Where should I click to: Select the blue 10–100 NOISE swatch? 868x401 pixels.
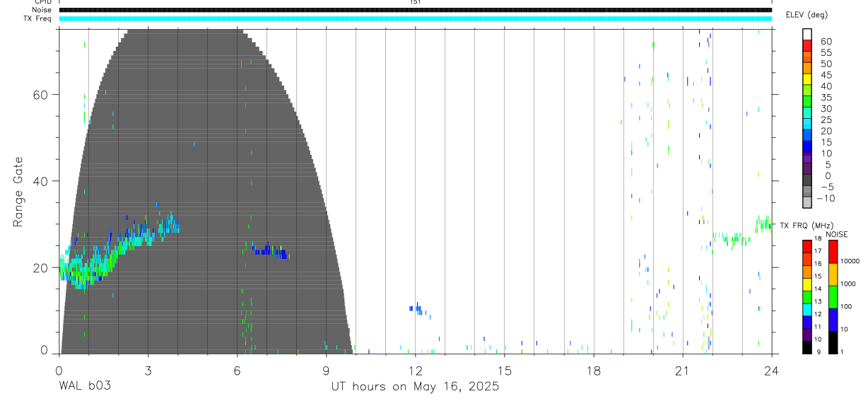(x=833, y=320)
